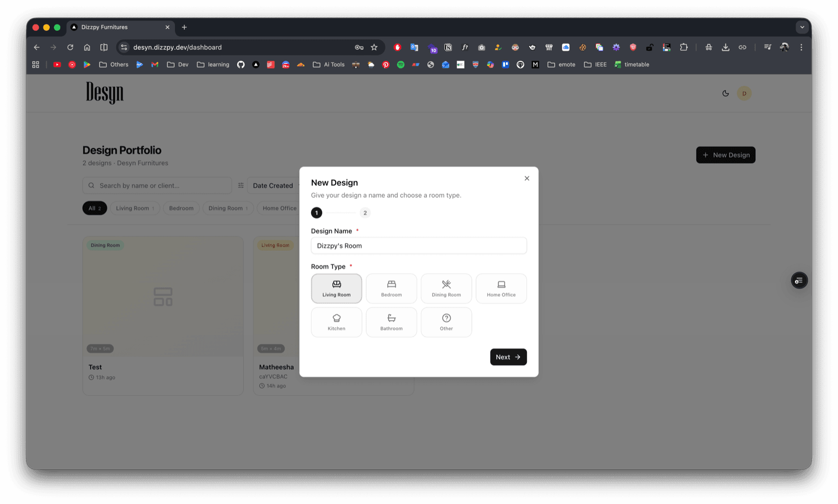This screenshot has height=504, width=838.
Task: Open the Pinterest bookmark
Action: click(386, 64)
